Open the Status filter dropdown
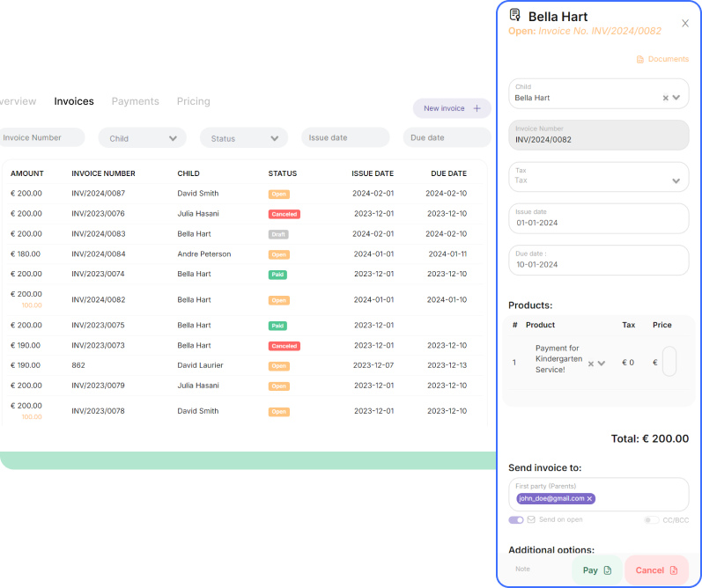The image size is (702, 588). tap(244, 138)
